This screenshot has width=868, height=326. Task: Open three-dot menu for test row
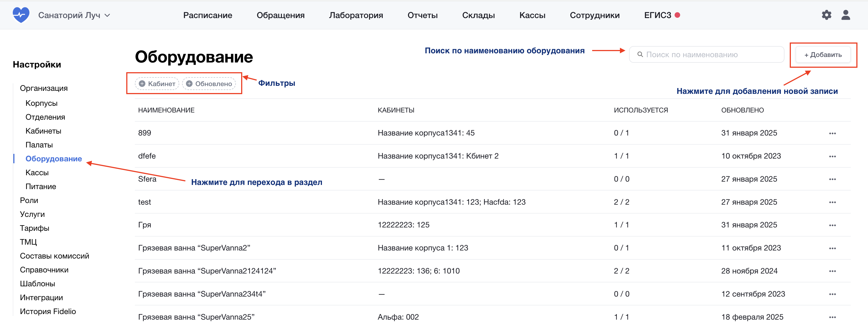[x=832, y=202]
